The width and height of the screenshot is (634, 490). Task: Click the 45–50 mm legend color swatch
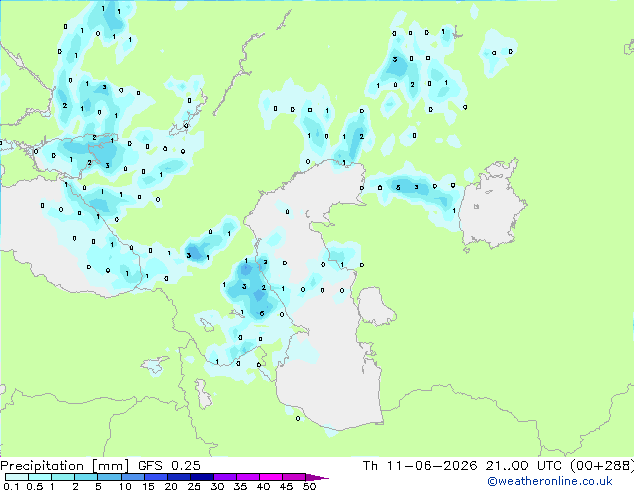tap(294, 477)
